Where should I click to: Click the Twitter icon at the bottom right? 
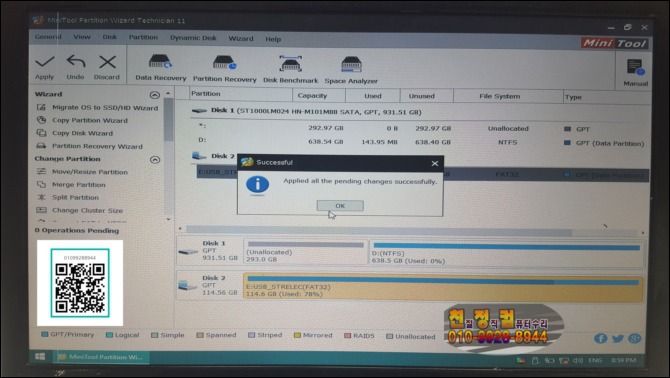click(618, 339)
